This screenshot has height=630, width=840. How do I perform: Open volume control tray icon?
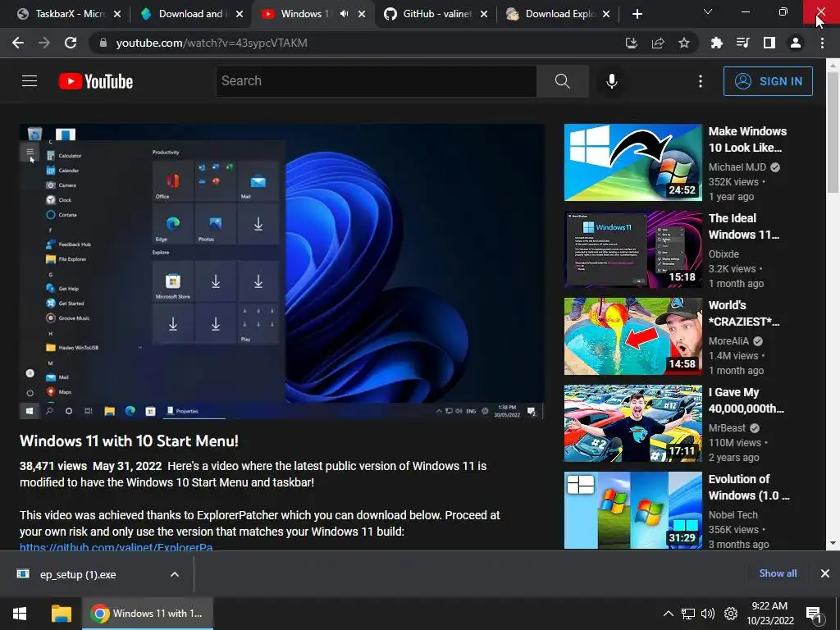point(708,614)
